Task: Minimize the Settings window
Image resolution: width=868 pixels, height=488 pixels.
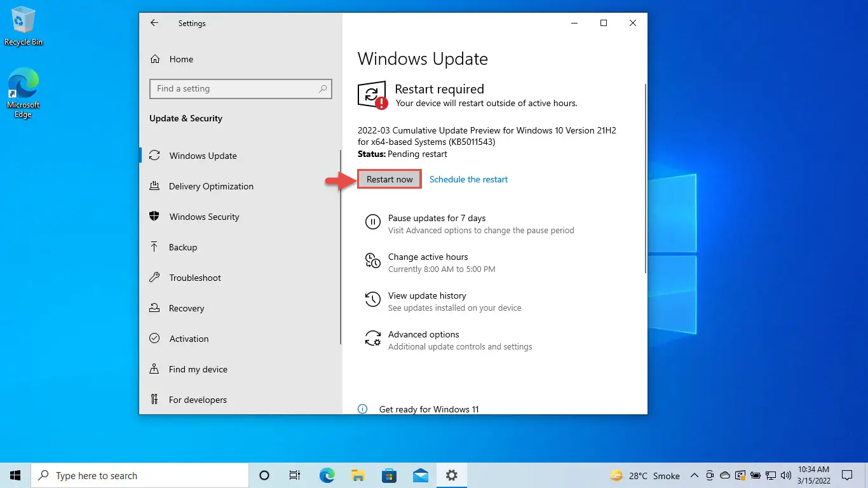Action: [574, 23]
